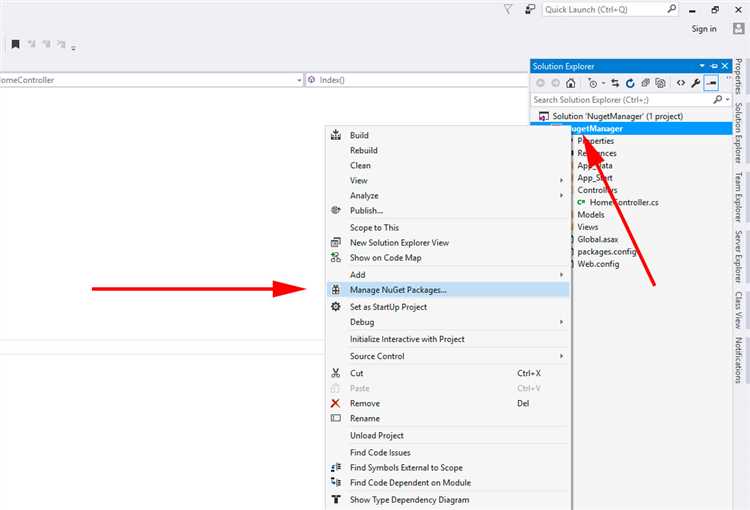The height and width of the screenshot is (510, 750).
Task: Refresh the Solution Explorer tree
Action: click(630, 83)
